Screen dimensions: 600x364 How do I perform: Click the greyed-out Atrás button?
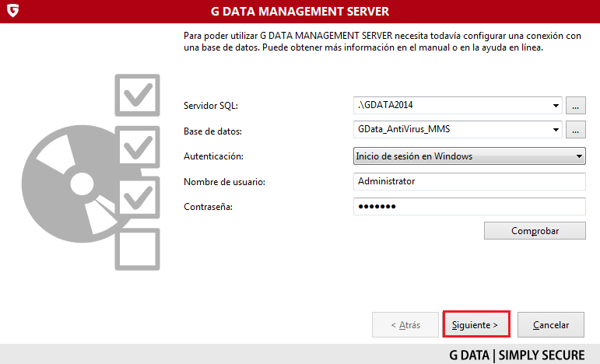(x=405, y=324)
